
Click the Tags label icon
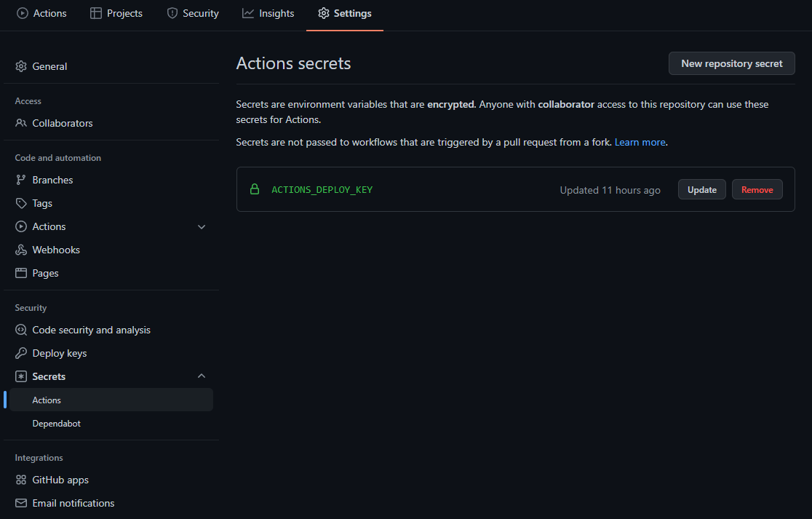pyautogui.click(x=21, y=203)
